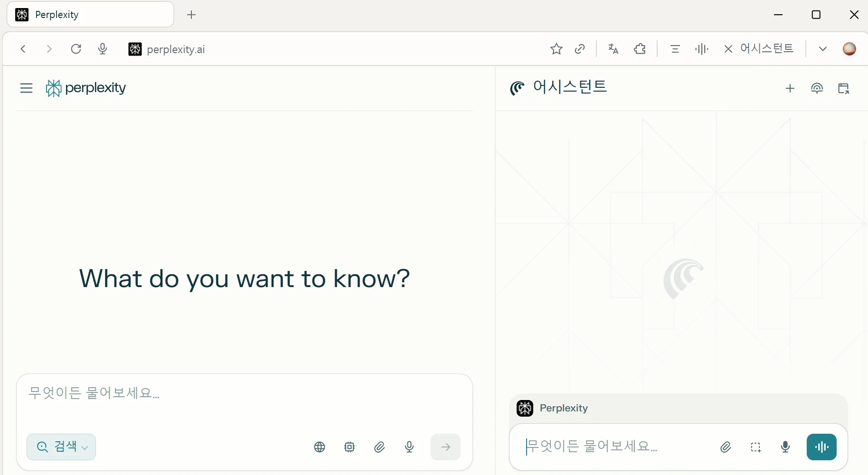Toggle the voice waveform icon in toolbar

coord(701,49)
